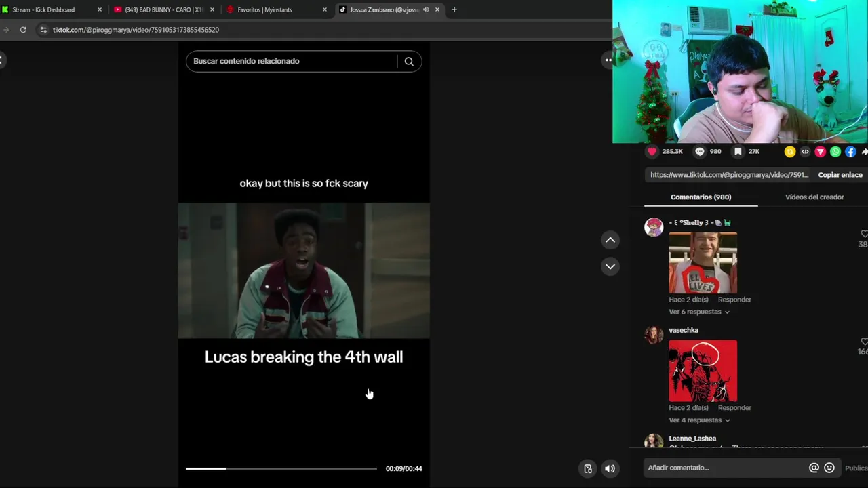Open the Dustin image in Shelly's comment
The width and height of the screenshot is (868, 488).
[x=703, y=263]
